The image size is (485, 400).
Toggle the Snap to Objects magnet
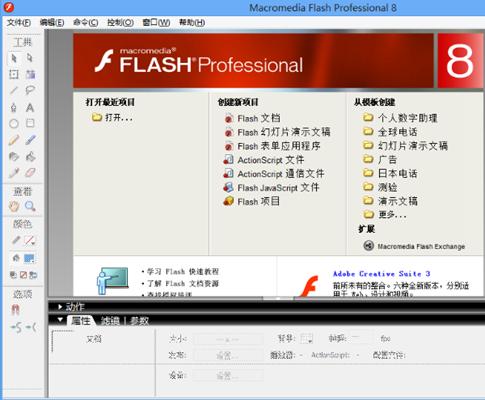(15, 310)
